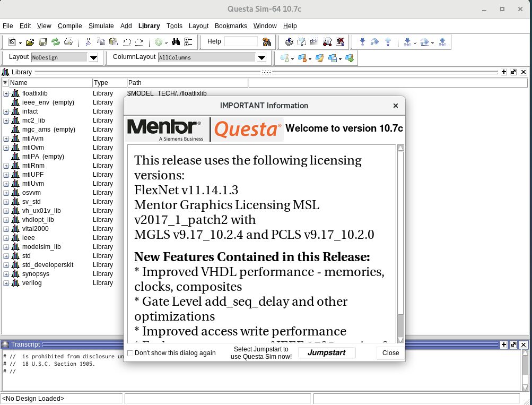Undock the Library panel

pyautogui.click(x=513, y=72)
